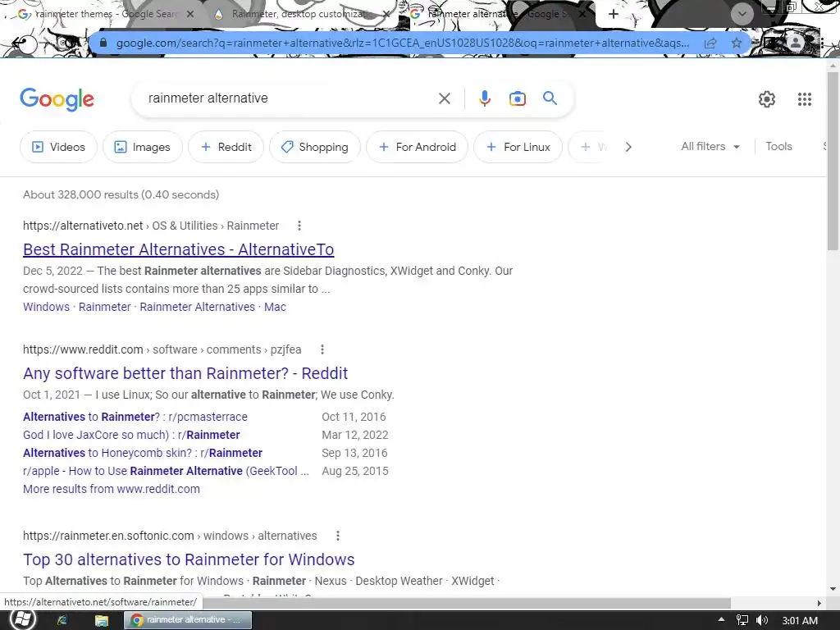Add Reddit to the search query

coord(226,147)
